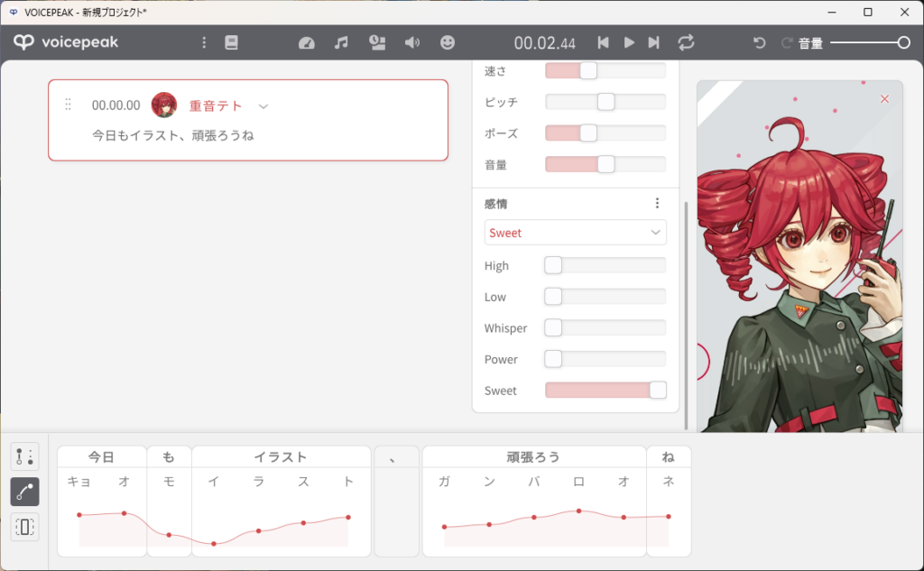Image resolution: width=924 pixels, height=571 pixels.
Task: Redo the last undone action
Action: tap(786, 42)
